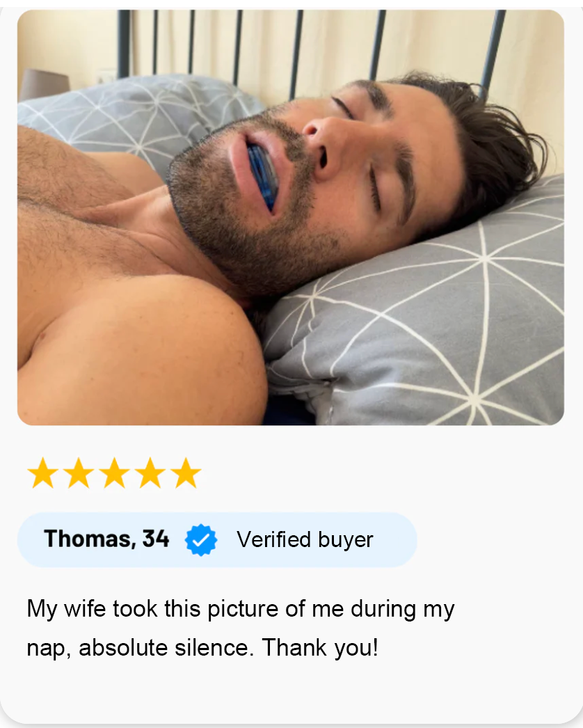Open the sleeping man review photo
Image resolution: width=583 pixels, height=728 pixels.
(x=291, y=217)
